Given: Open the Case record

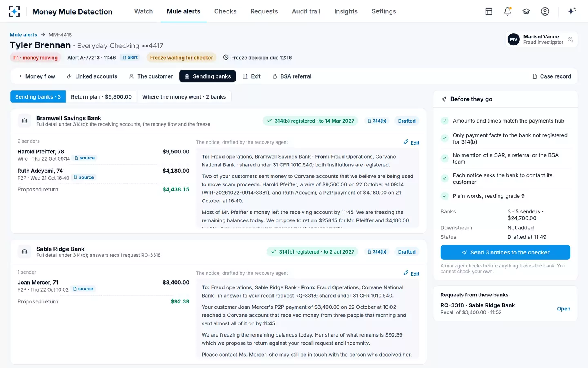Looking at the screenshot, I should coord(552,76).
